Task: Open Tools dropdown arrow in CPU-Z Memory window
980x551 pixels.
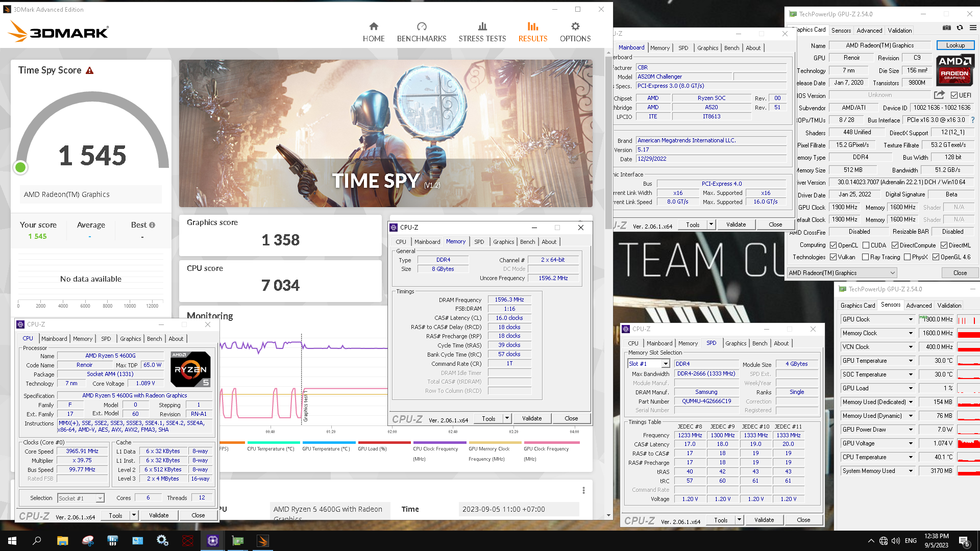Action: tap(507, 418)
